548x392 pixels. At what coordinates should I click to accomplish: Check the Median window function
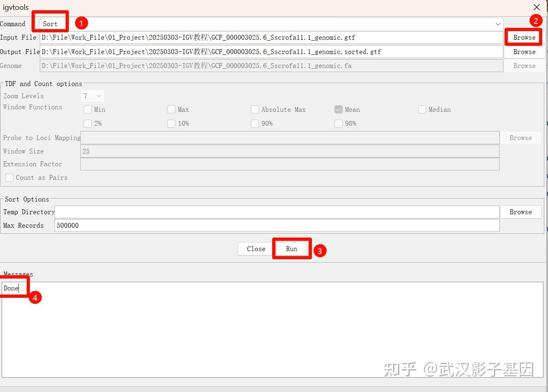422,109
